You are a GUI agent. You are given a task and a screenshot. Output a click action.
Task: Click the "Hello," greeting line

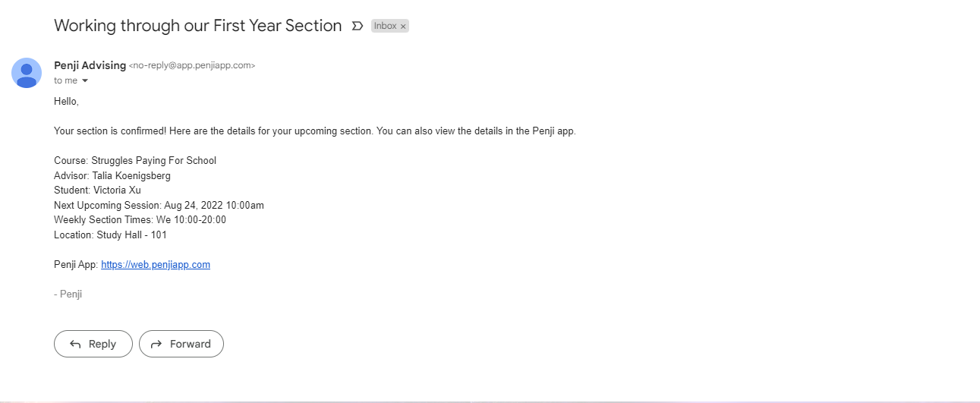[x=66, y=101]
